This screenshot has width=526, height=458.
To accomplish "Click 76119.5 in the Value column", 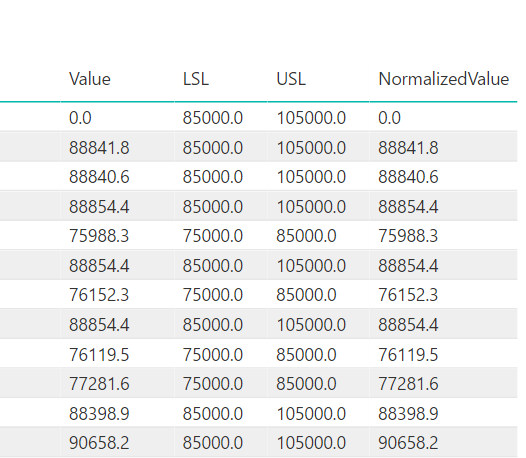I will point(99,355).
